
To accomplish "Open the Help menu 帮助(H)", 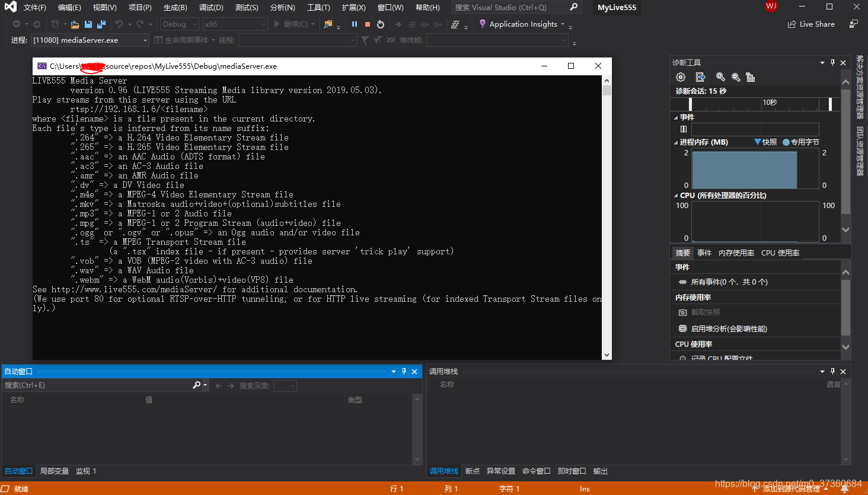I will point(427,7).
